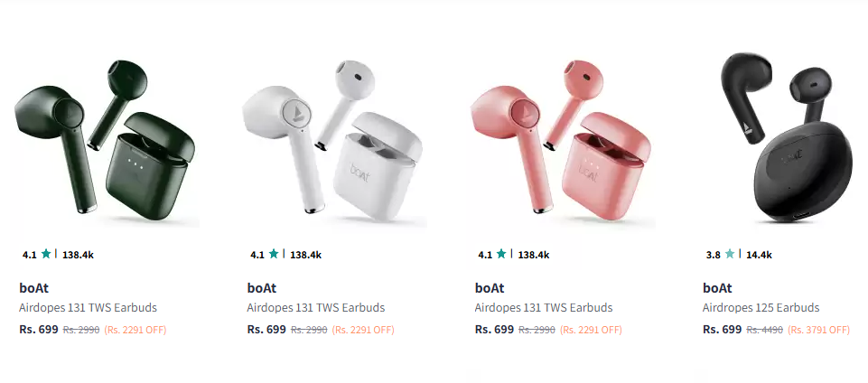Click 138.4k reviews under green earbuds
The width and height of the screenshot is (868, 383).
tap(78, 255)
